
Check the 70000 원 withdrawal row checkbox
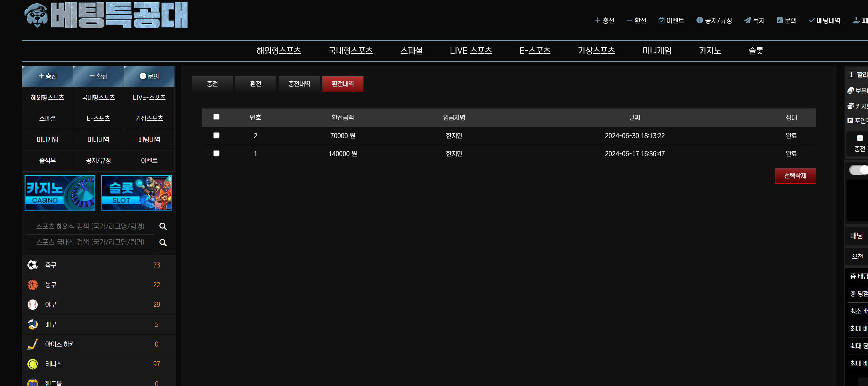click(216, 135)
